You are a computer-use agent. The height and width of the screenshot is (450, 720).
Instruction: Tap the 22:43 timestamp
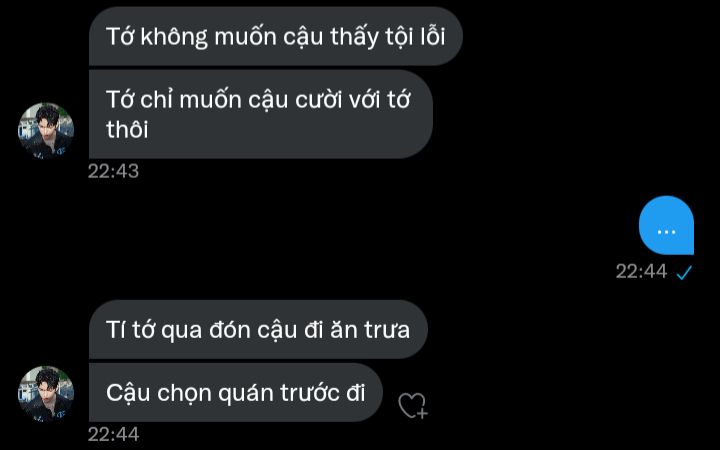point(113,171)
